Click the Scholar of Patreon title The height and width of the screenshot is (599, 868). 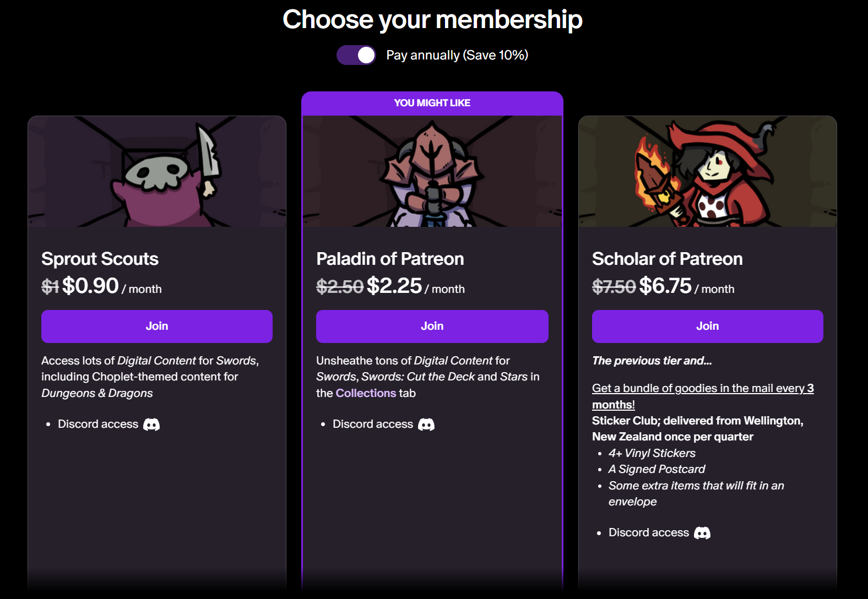(x=667, y=259)
